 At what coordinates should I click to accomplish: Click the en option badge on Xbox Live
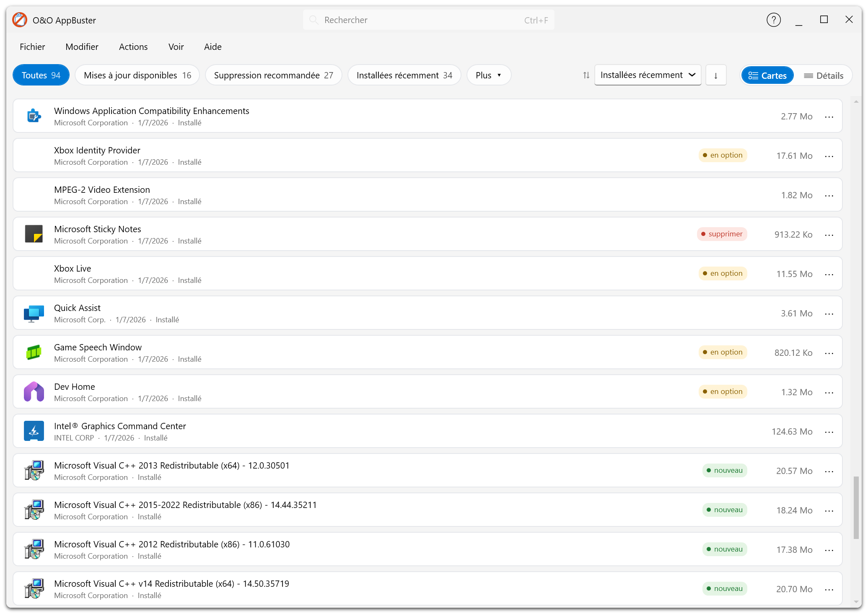723,273
